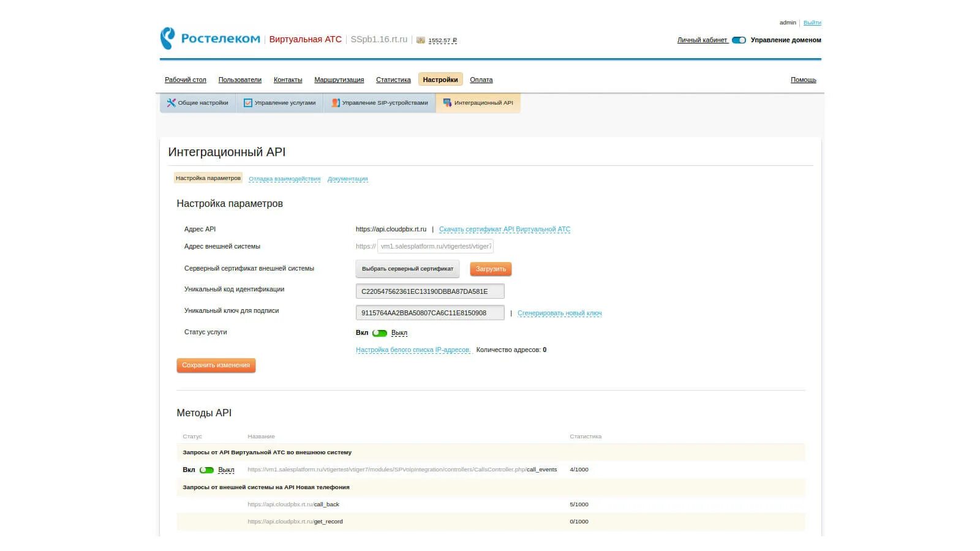Click Выкл label for service status
980x551 pixels.
click(x=399, y=333)
